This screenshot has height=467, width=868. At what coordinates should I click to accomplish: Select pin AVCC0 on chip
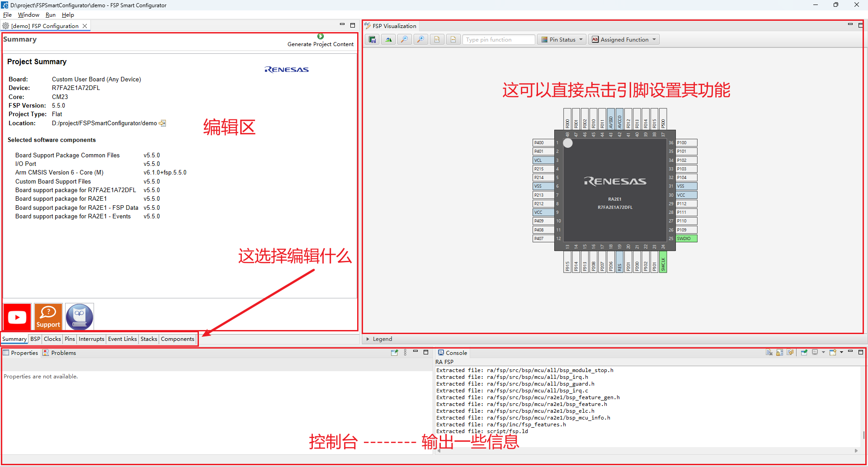click(x=620, y=119)
